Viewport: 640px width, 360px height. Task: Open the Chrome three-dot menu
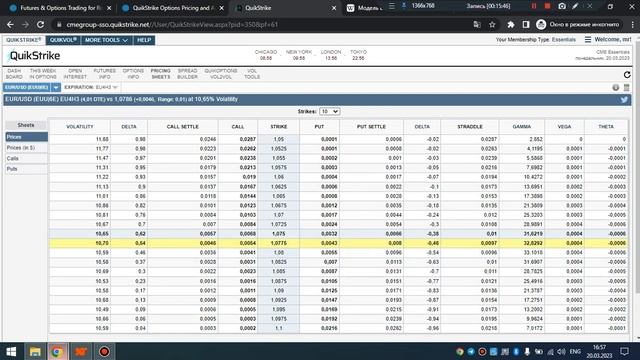click(x=632, y=24)
